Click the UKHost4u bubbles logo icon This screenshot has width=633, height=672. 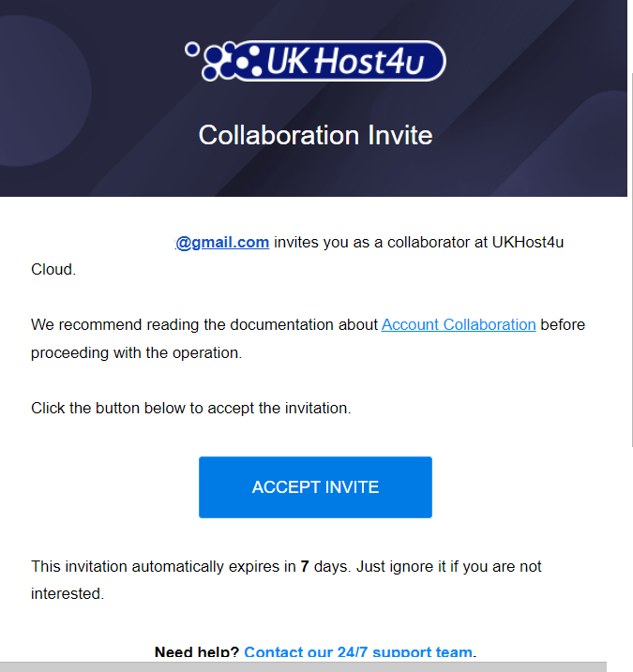pyautogui.click(x=231, y=61)
